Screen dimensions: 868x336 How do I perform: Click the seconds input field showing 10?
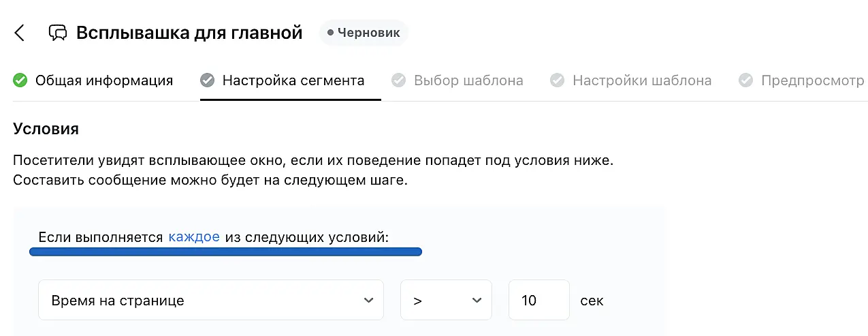[x=539, y=300]
